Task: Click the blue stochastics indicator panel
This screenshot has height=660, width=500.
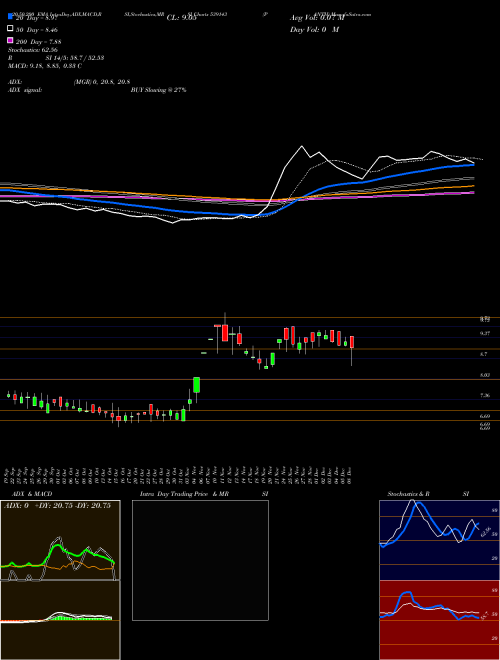Action: (x=439, y=540)
